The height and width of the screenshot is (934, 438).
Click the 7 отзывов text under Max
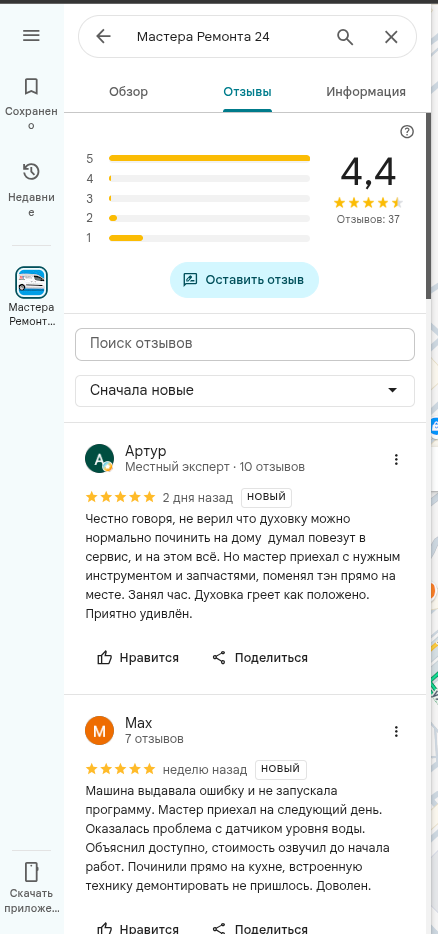pos(154,739)
